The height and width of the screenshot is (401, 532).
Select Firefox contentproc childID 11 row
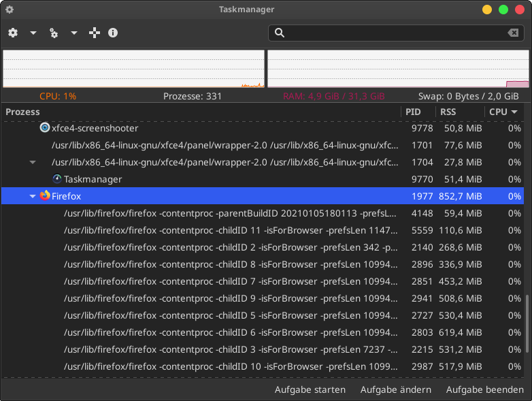pyautogui.click(x=263, y=230)
